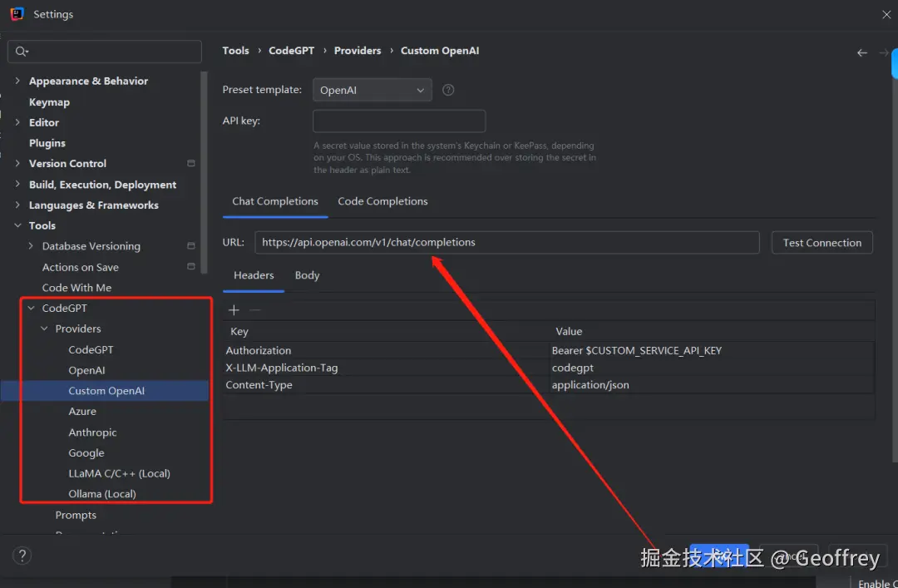Select LLaMA C/C++ (Local) provider
Screen dimensions: 898x588
coord(119,473)
